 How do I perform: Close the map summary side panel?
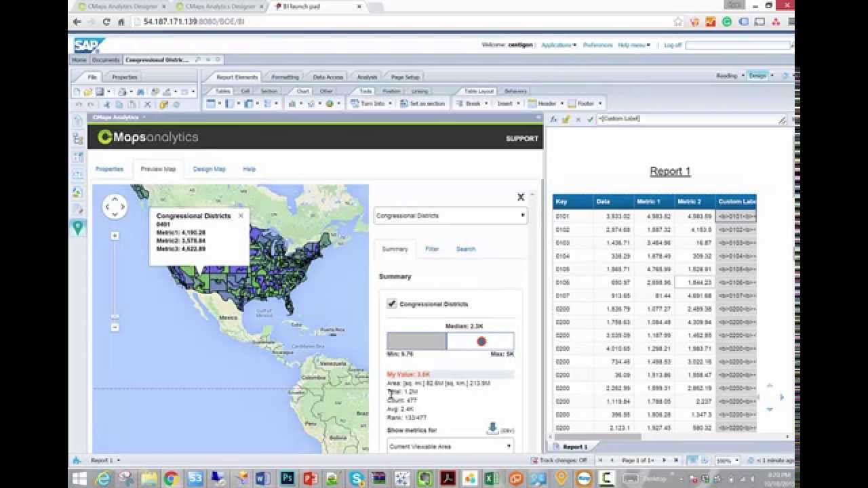coord(521,197)
